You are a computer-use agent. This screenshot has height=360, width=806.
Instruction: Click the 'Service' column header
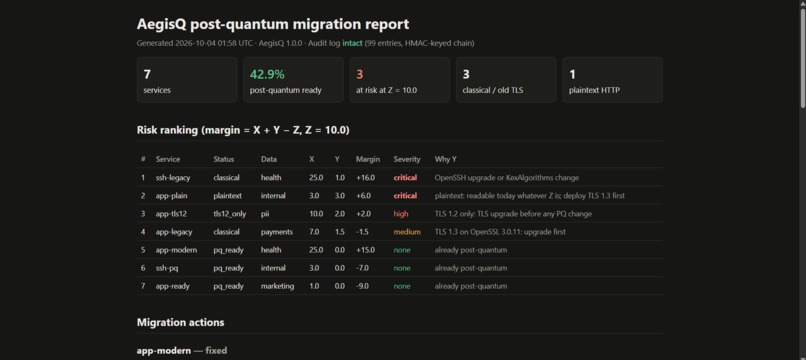click(168, 159)
